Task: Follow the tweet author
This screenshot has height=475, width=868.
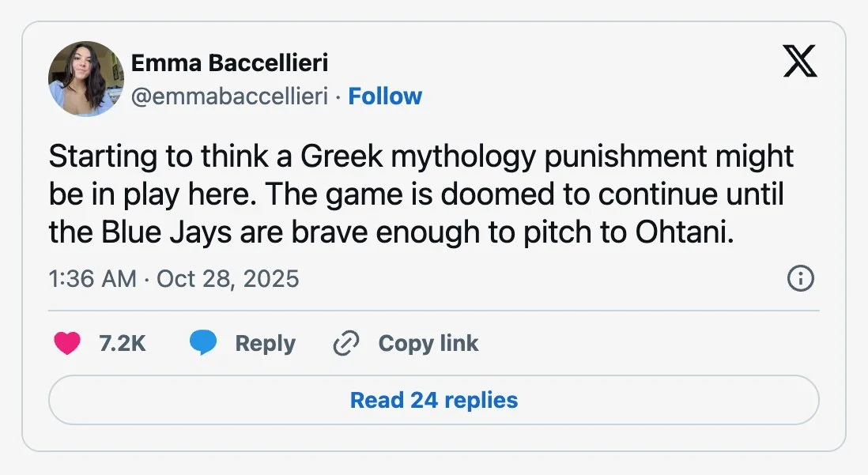Action: click(385, 96)
